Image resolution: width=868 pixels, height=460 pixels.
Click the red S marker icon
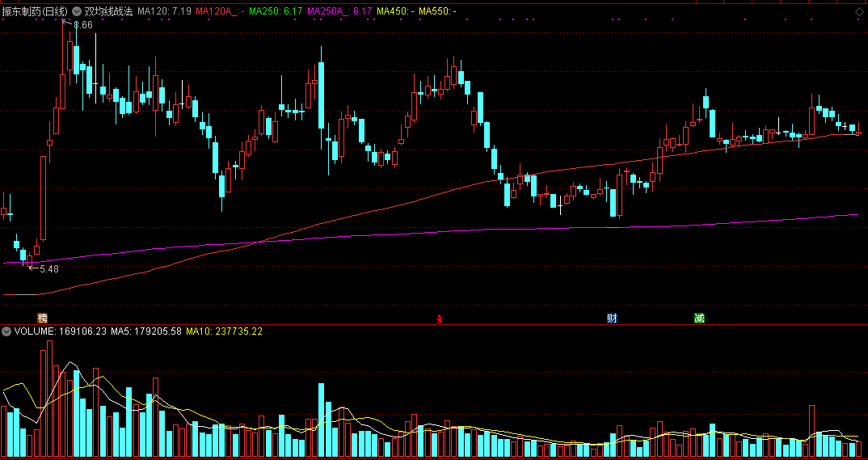(x=440, y=319)
